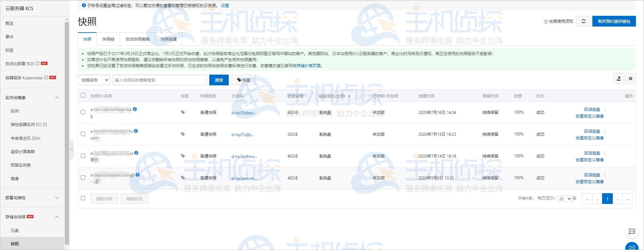Click the info icon in top notice bar
The width and height of the screenshot is (644, 250).
coord(84,5)
